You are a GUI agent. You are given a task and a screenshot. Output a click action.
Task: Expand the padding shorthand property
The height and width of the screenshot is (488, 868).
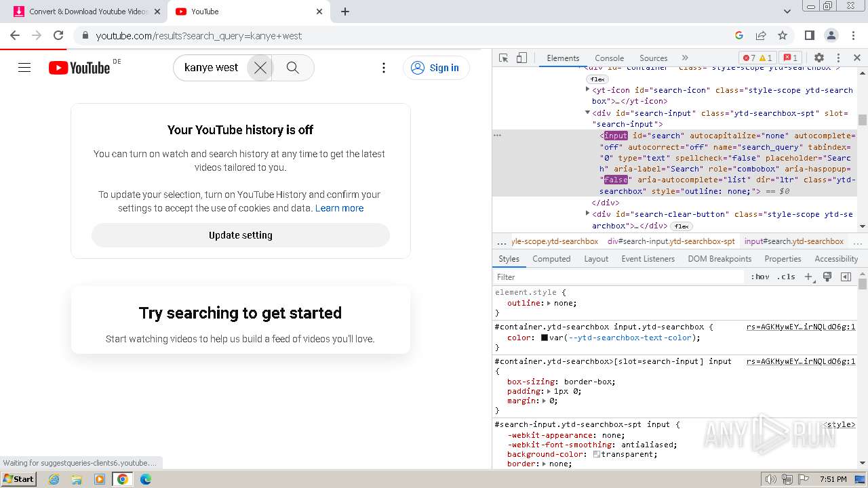coord(549,391)
